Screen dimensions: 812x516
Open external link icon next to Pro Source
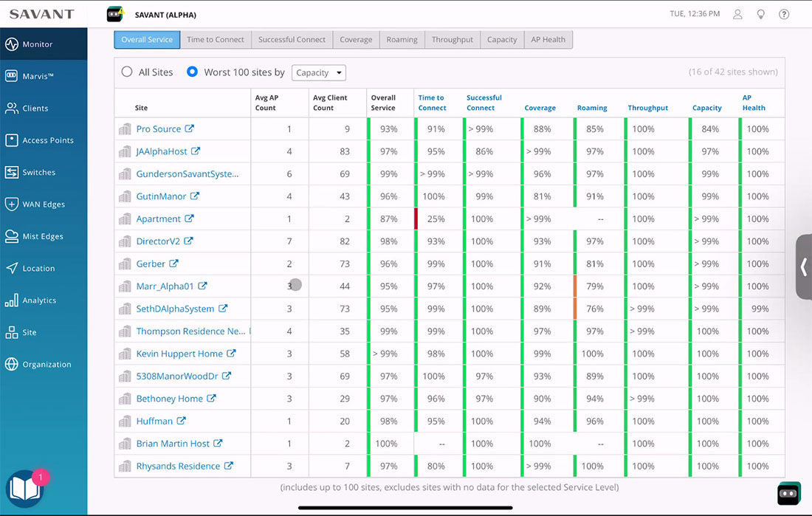click(190, 128)
